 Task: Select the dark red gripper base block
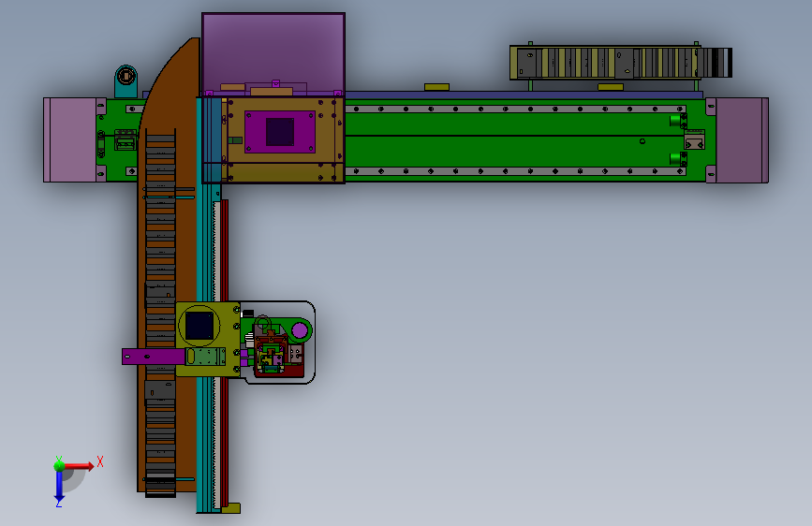pyautogui.click(x=292, y=371)
